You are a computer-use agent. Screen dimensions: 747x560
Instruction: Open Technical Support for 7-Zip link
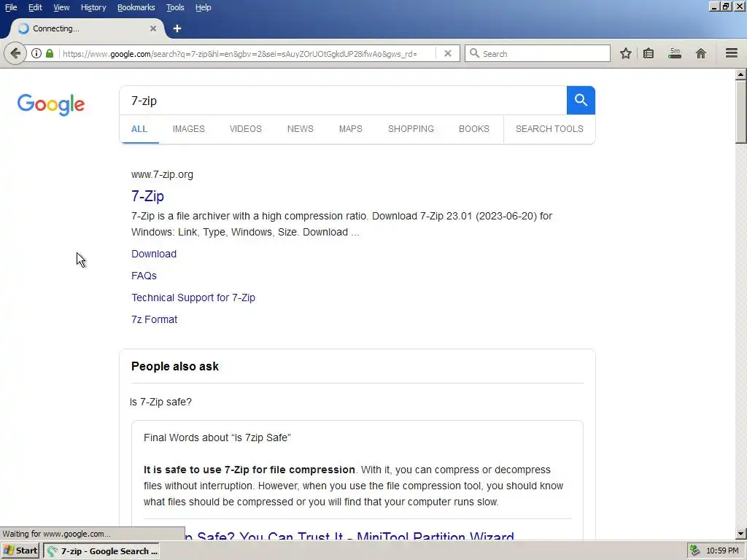(x=193, y=297)
